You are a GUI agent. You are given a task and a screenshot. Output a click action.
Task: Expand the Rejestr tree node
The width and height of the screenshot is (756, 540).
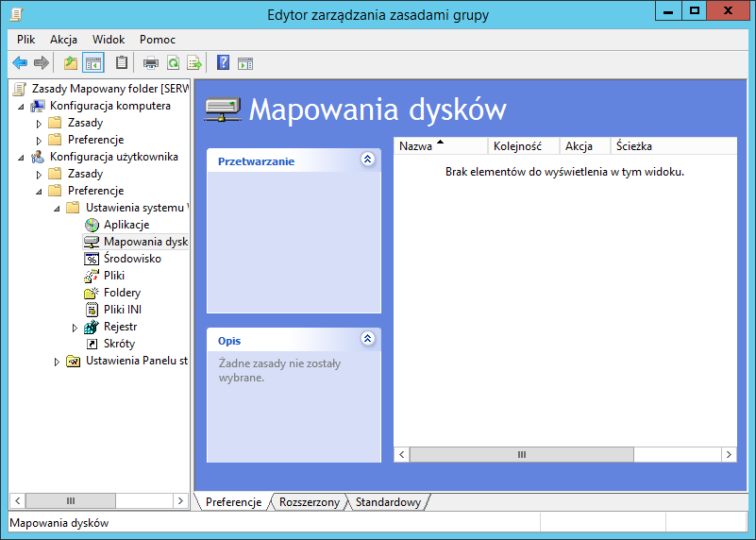point(75,328)
